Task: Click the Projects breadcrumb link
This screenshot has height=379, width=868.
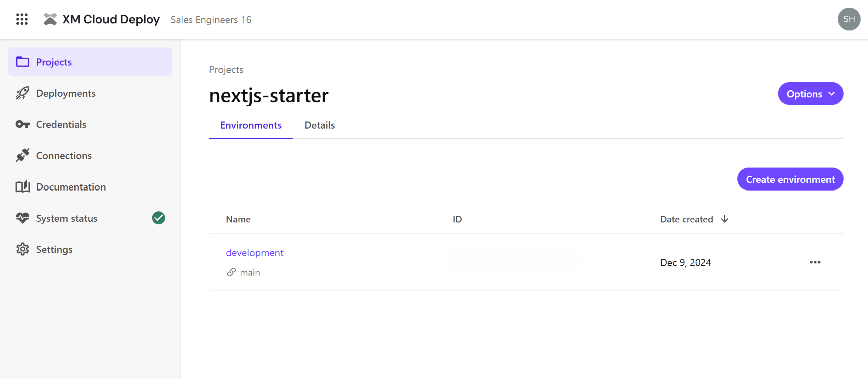Action: (226, 69)
